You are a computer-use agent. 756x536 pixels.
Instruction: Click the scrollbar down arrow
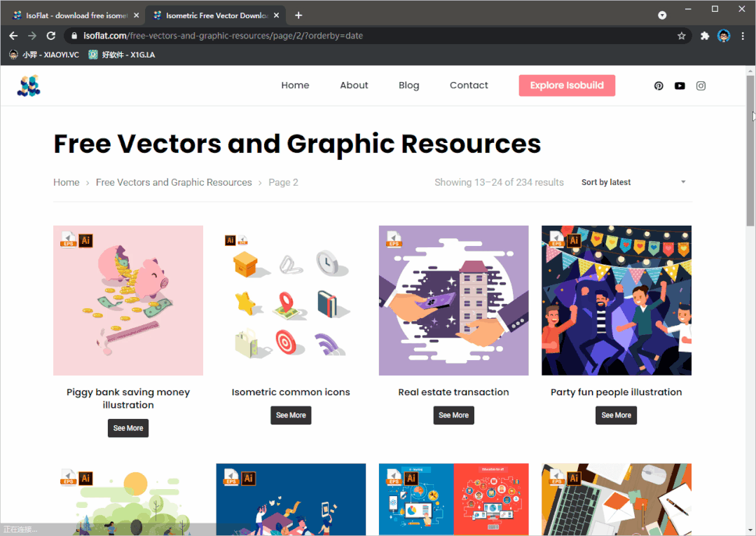pos(750,530)
